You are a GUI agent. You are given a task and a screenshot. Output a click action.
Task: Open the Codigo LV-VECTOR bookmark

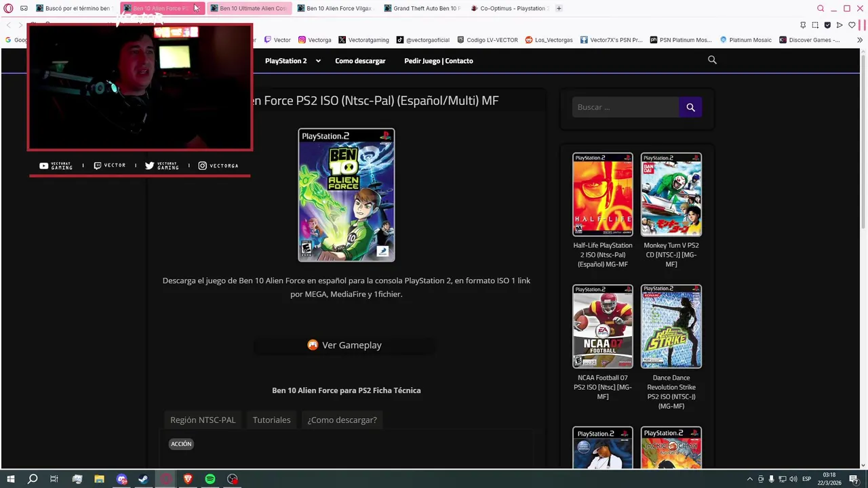488,40
